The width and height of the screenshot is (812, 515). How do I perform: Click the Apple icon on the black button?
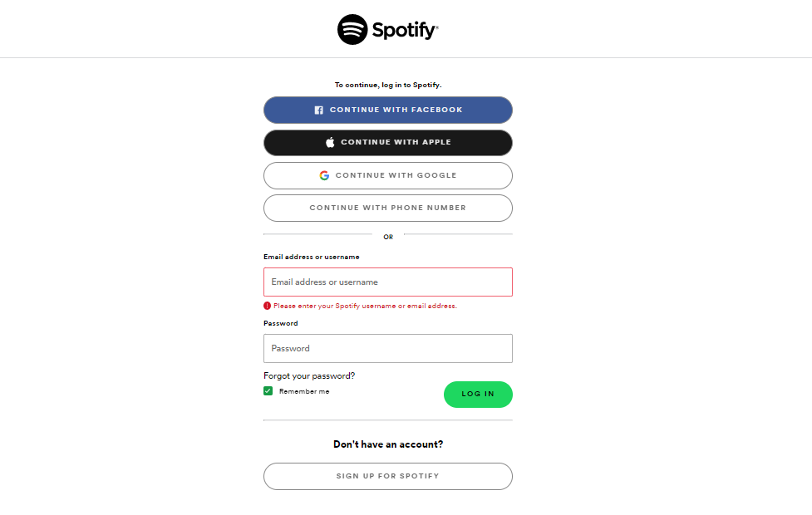(330, 141)
